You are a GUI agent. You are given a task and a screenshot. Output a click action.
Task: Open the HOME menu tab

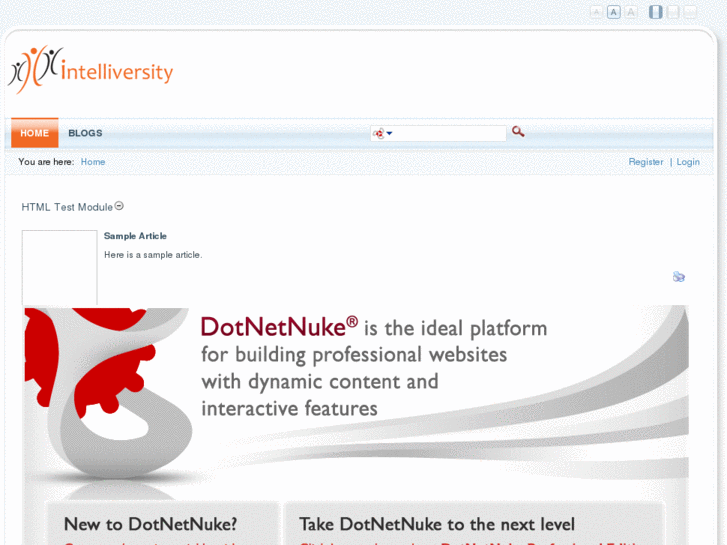tap(35, 133)
